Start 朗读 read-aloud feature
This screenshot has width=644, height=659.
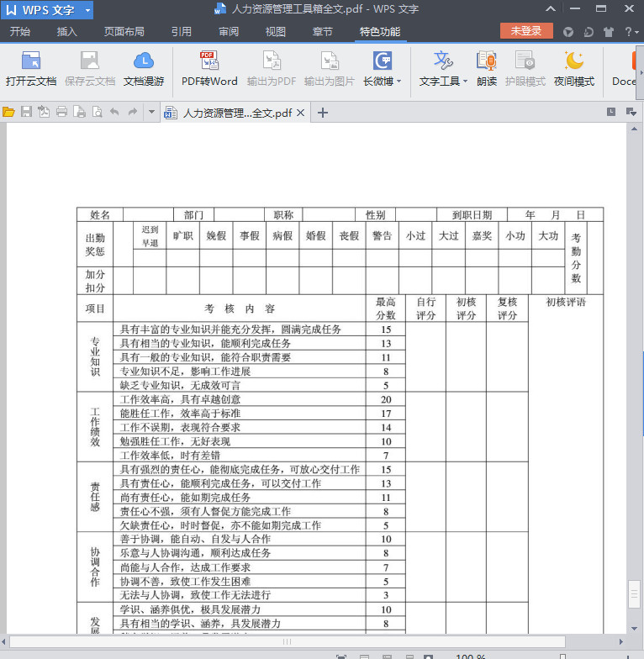(x=487, y=69)
